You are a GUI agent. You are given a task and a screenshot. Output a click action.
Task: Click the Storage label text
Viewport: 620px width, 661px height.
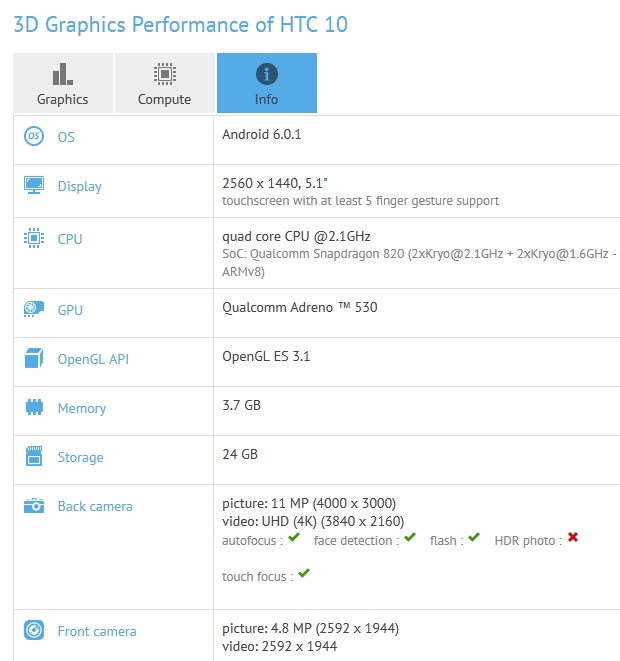pos(81,457)
